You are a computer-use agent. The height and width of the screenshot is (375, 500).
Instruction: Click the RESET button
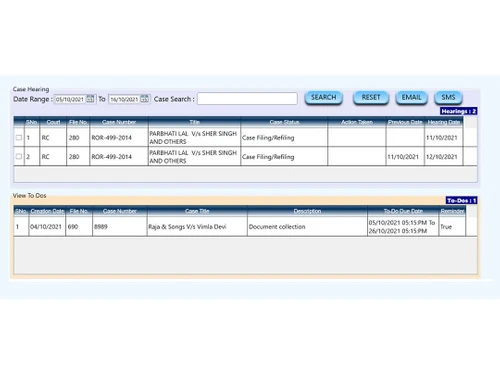coord(371,97)
